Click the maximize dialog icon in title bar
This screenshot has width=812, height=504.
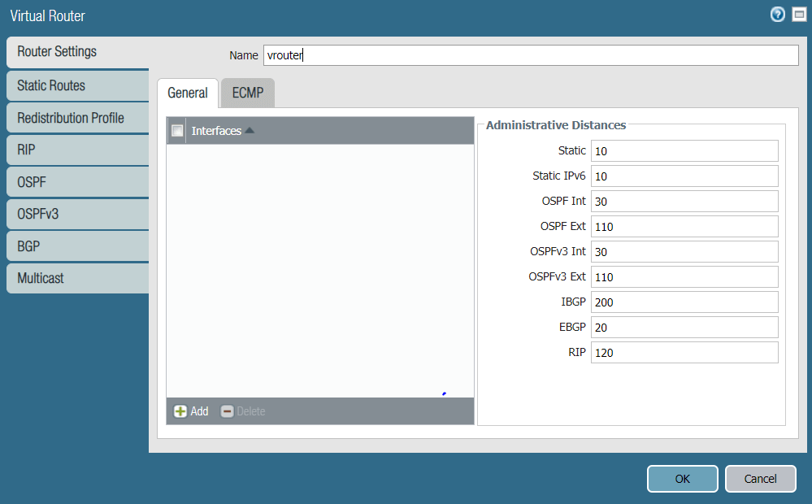pyautogui.click(x=799, y=15)
